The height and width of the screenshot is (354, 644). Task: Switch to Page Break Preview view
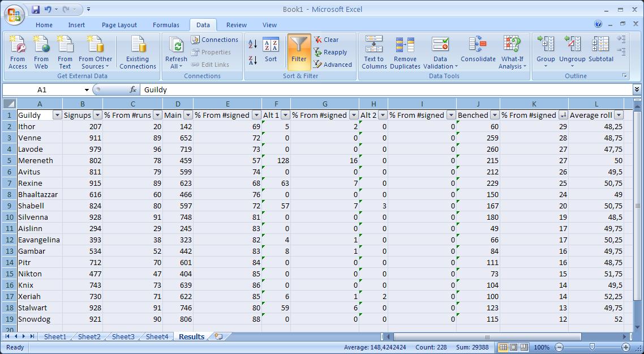pos(525,347)
